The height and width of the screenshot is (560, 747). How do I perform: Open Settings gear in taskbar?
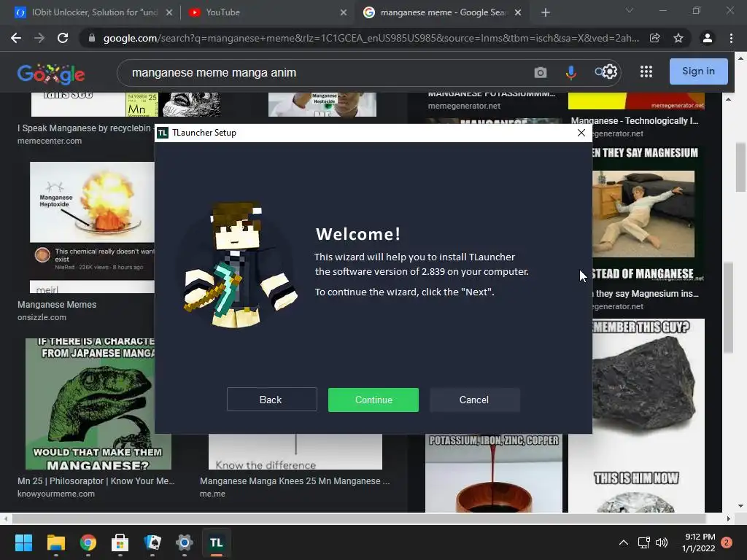tap(184, 542)
